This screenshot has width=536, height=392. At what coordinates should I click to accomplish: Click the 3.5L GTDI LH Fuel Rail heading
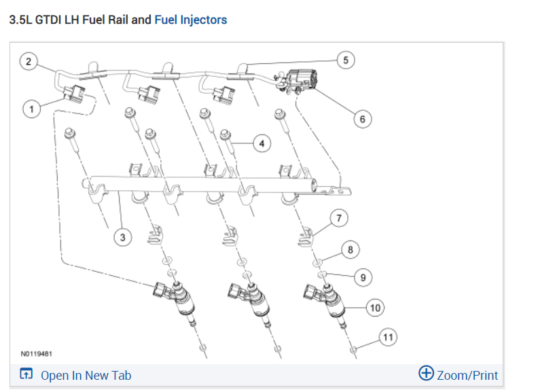[x=80, y=20]
